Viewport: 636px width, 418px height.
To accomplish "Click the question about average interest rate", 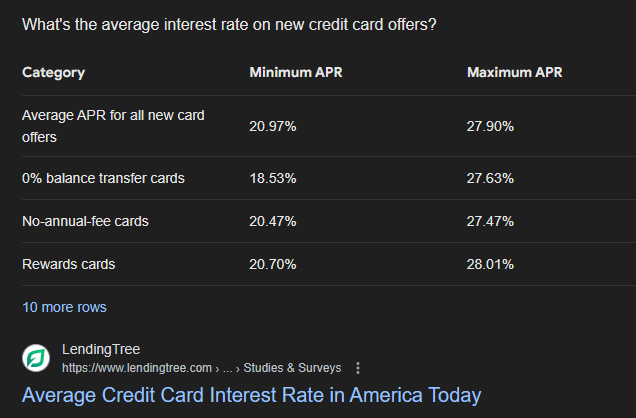I will [229, 25].
